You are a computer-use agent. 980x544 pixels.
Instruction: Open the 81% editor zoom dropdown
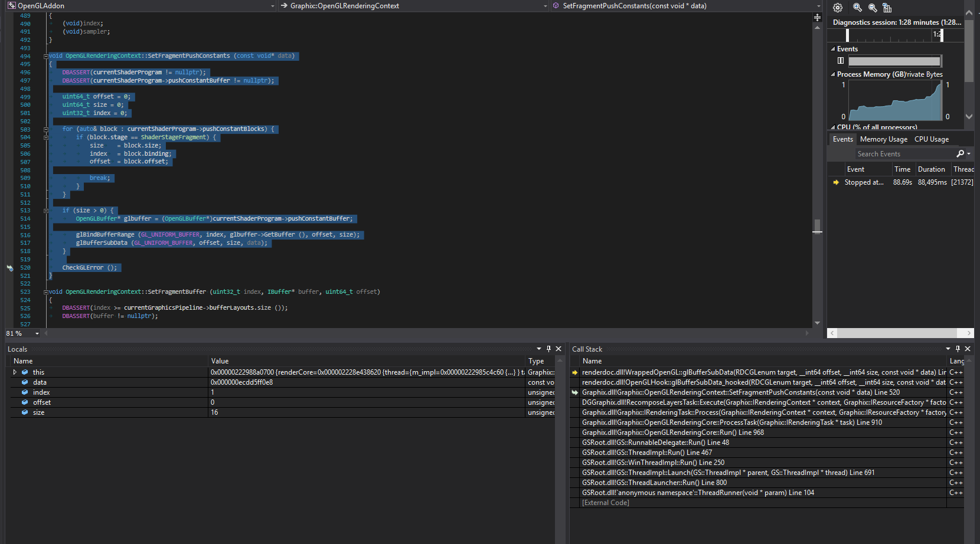tap(37, 333)
